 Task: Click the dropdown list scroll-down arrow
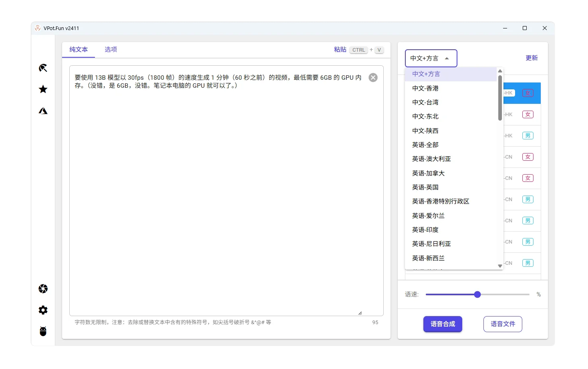click(500, 266)
